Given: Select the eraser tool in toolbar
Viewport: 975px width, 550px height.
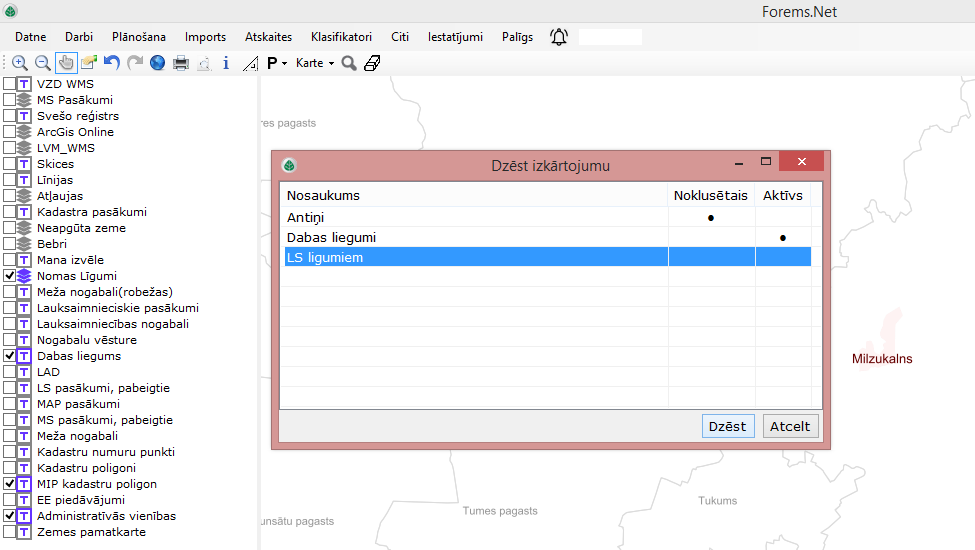Looking at the screenshot, I should [372, 63].
